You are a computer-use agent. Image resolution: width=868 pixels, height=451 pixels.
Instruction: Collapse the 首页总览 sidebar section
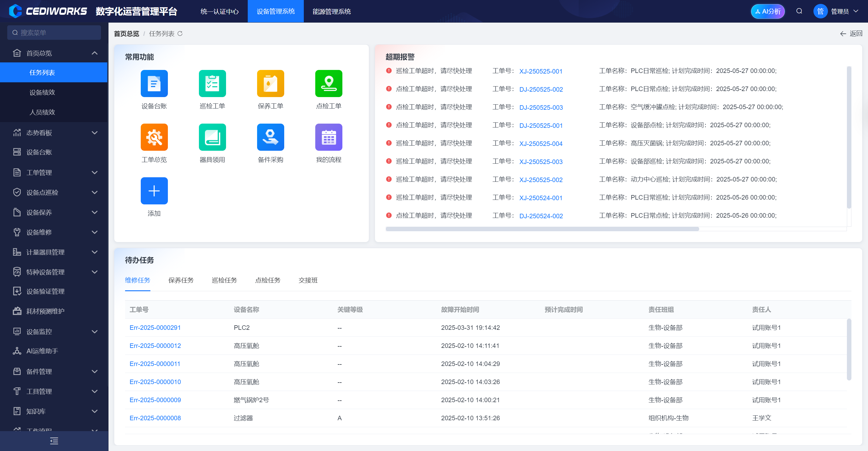coord(94,53)
